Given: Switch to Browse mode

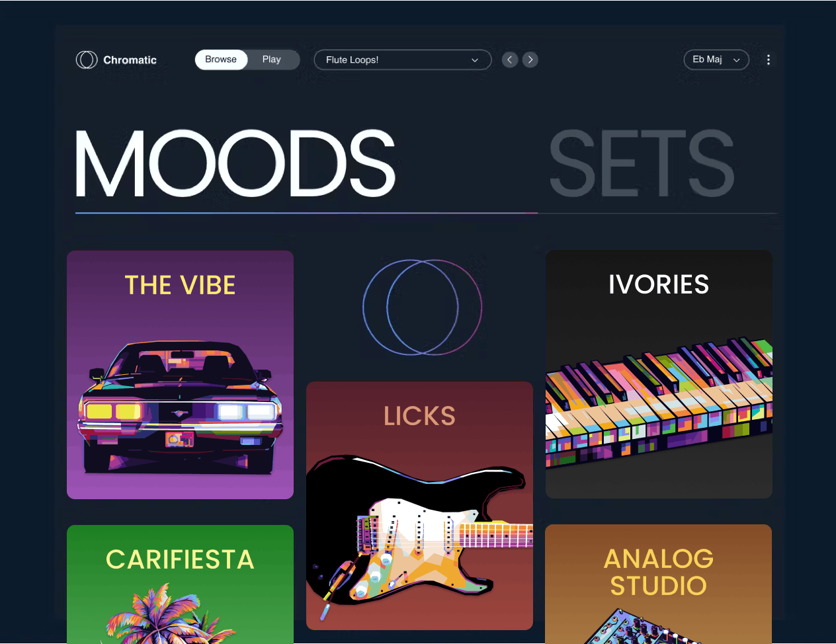Looking at the screenshot, I should (221, 60).
